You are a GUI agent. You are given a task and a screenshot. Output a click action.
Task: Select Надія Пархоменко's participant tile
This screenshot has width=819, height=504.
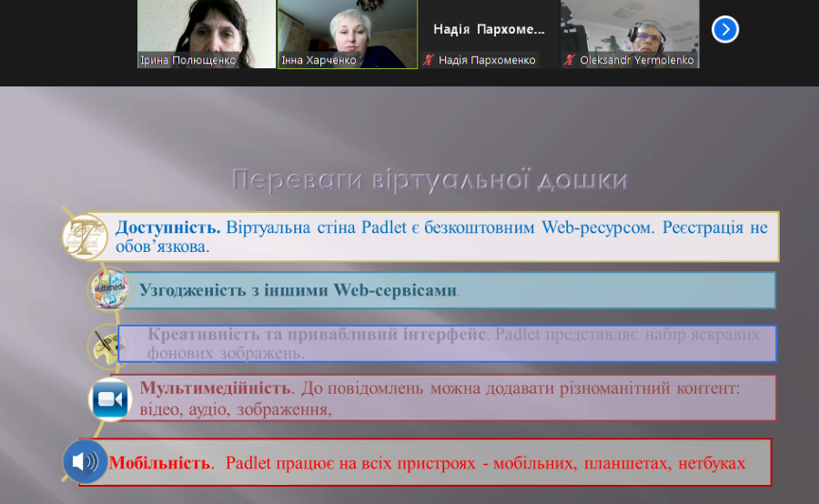coord(489,34)
